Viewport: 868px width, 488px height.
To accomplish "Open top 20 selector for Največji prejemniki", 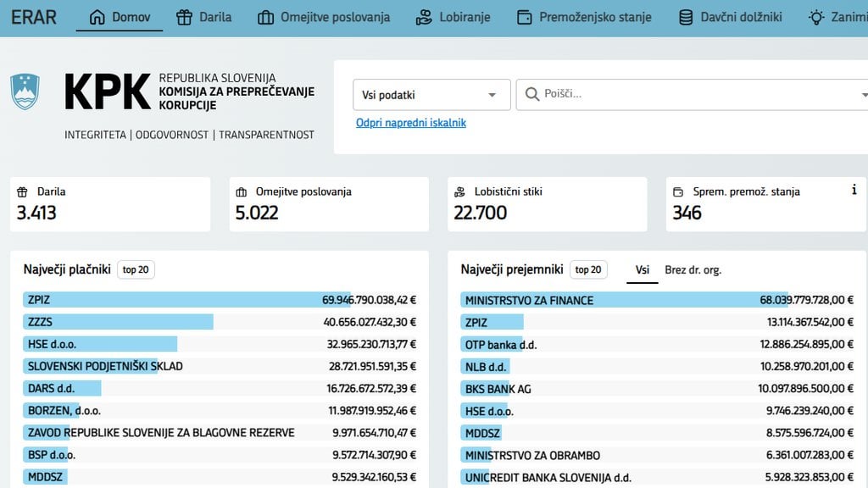I will tap(588, 270).
